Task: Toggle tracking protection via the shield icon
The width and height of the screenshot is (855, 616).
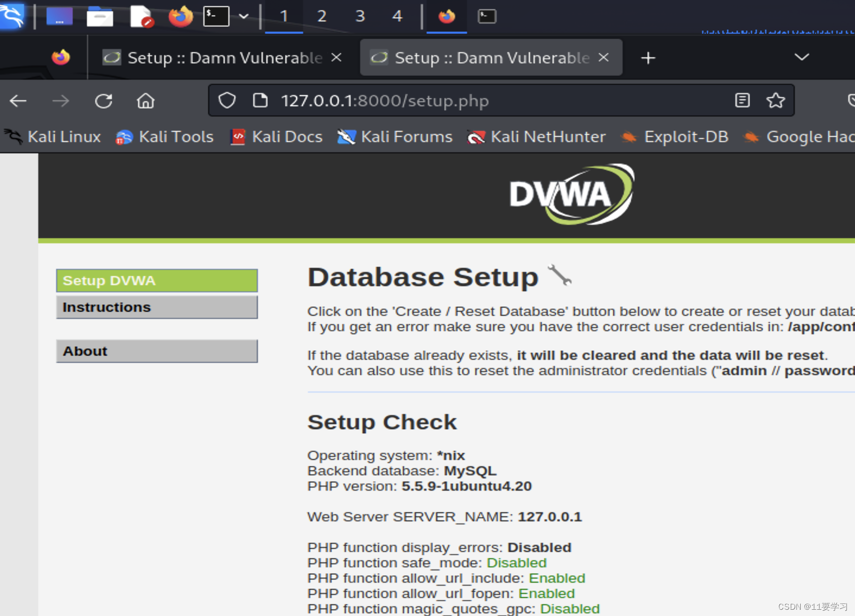Action: [x=227, y=100]
